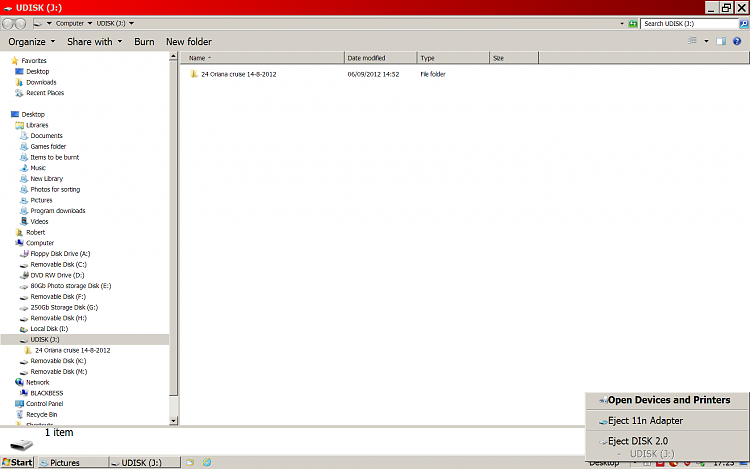Select Floppy Disk Drive (A:)

[60, 254]
